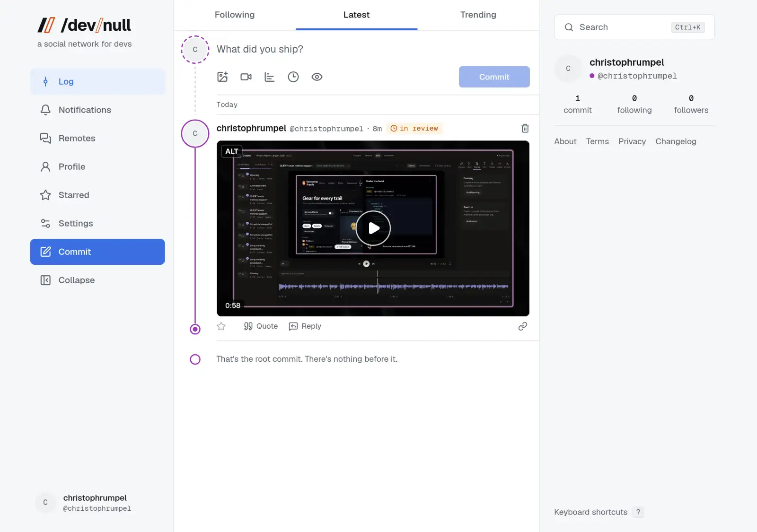Click the blue Commit sidebar button

97,252
